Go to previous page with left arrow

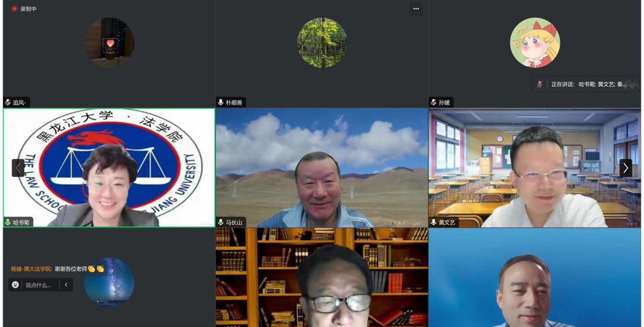click(18, 168)
